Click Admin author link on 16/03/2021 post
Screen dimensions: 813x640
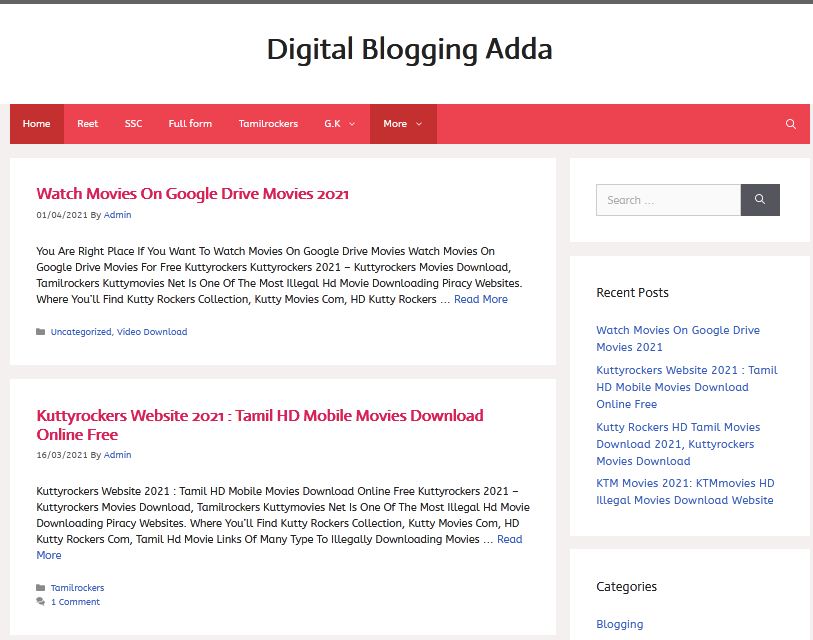tap(117, 455)
